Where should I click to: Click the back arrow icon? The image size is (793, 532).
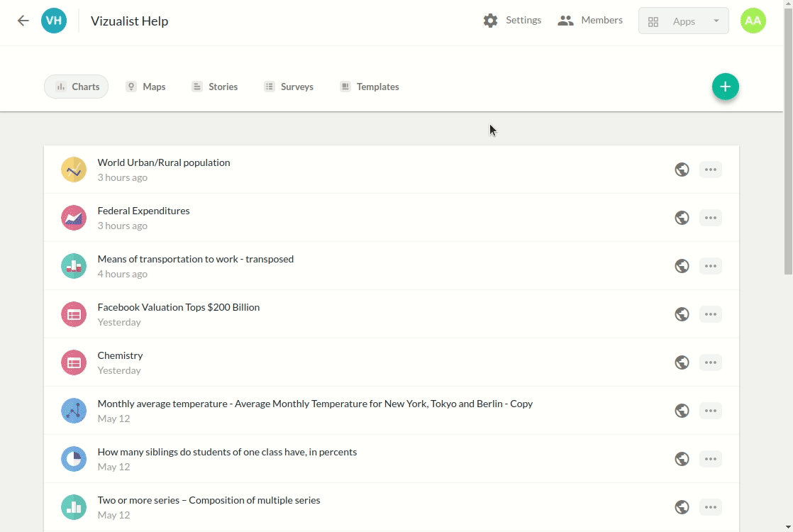click(x=23, y=21)
